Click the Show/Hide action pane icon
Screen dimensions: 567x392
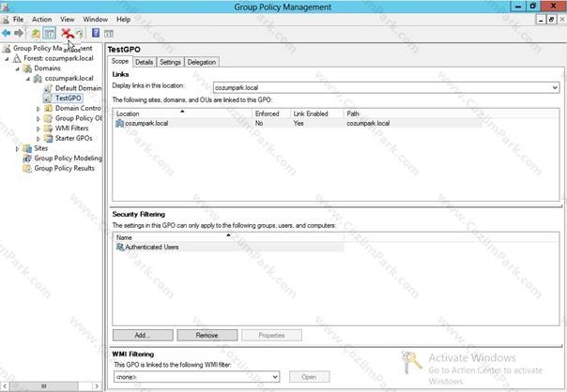[x=109, y=34]
